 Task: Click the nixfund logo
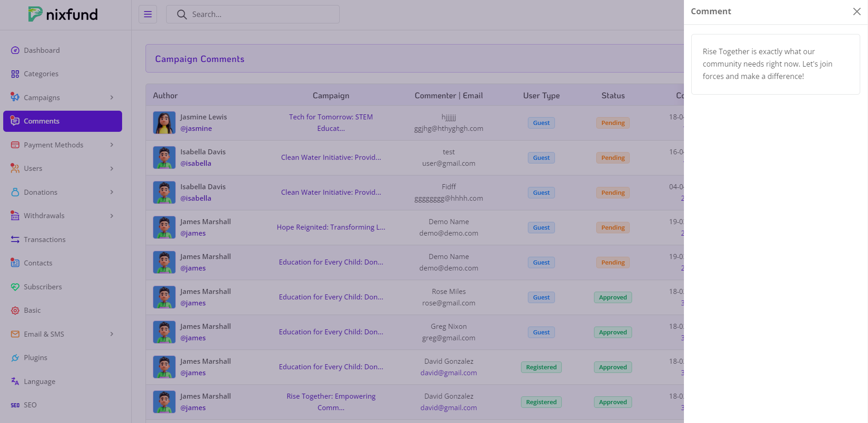(63, 14)
